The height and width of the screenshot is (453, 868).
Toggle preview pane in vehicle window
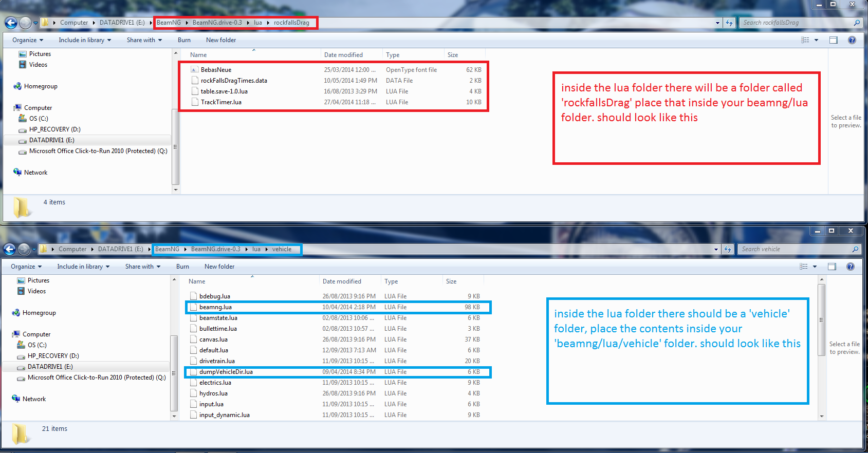832,267
